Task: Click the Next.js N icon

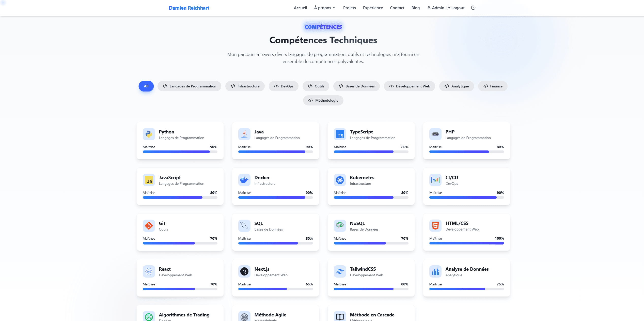Action: tap(244, 271)
